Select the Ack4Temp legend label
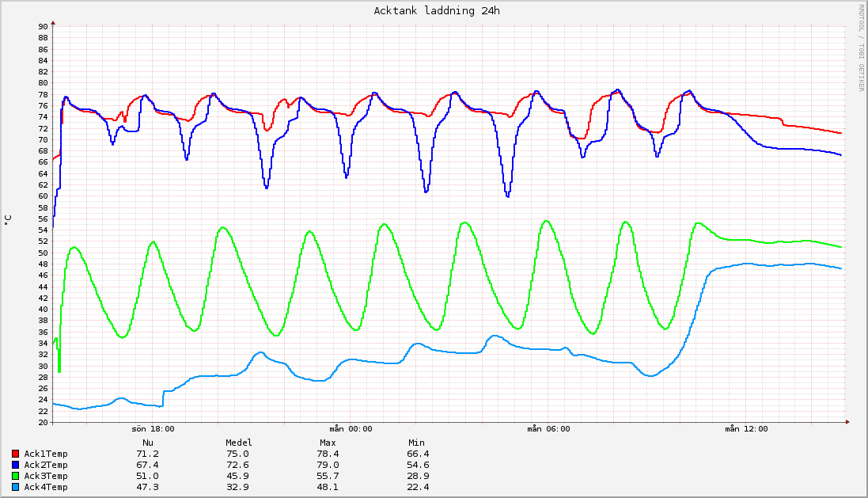The height and width of the screenshot is (498, 868). [46, 487]
